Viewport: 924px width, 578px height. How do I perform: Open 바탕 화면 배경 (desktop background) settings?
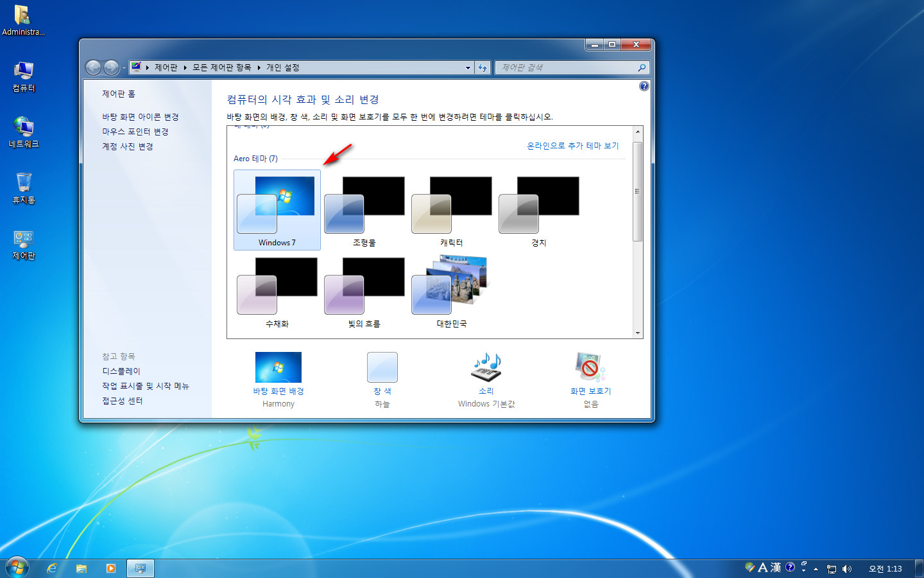[278, 379]
